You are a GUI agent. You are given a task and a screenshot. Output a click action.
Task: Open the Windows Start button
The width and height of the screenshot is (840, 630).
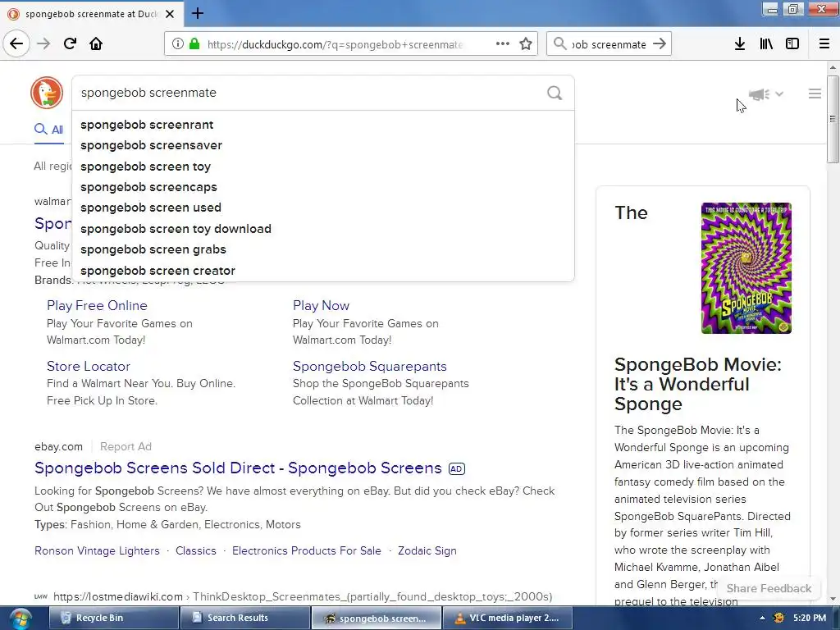click(20, 619)
